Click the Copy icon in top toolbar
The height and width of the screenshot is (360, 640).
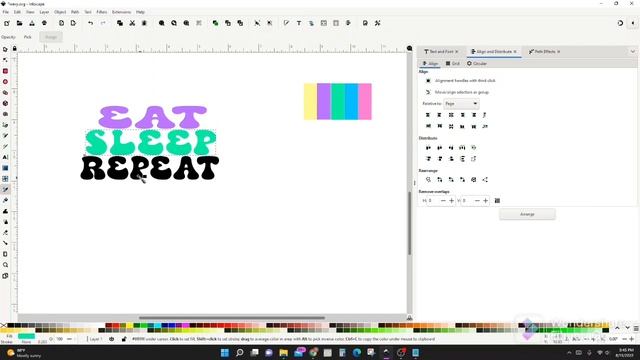click(120, 23)
